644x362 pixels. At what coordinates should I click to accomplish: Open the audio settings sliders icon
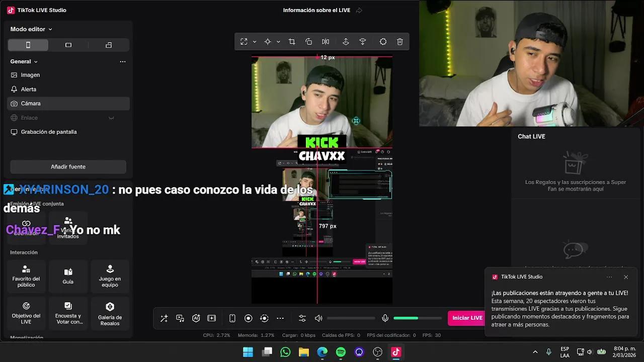click(302, 318)
